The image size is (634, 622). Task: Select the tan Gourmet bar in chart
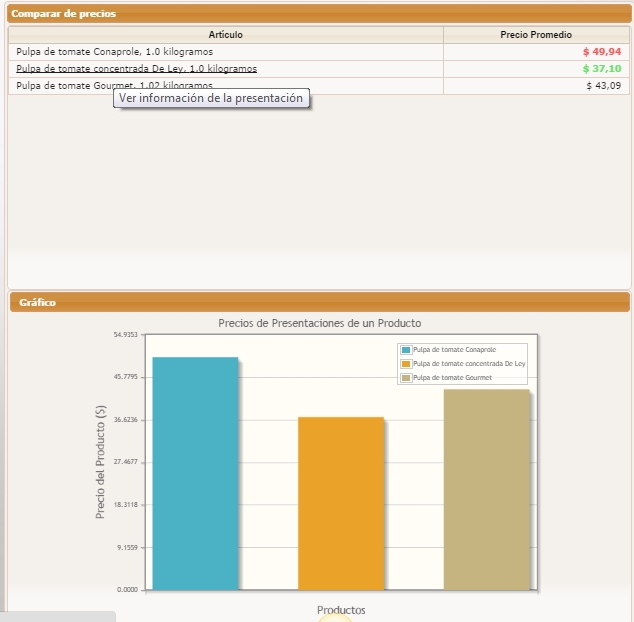486,489
